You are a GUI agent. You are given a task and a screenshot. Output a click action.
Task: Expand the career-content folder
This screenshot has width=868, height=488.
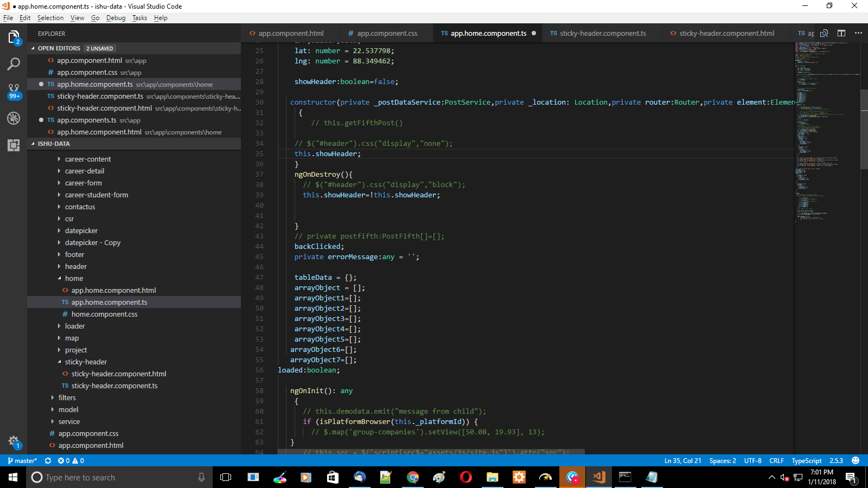coord(88,159)
